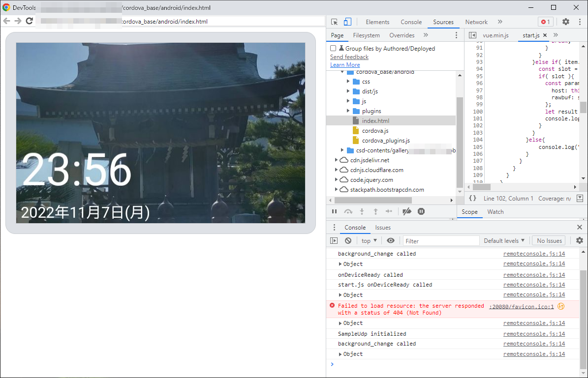The height and width of the screenshot is (378, 588).
Task: Toggle Deactivate breakpoints icon
Action: (407, 212)
